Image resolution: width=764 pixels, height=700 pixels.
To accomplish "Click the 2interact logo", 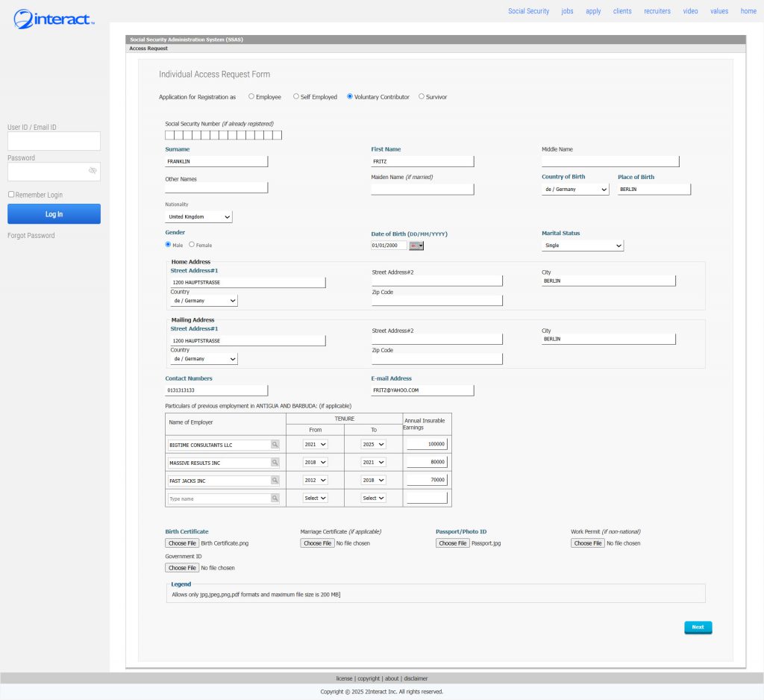I will point(54,19).
